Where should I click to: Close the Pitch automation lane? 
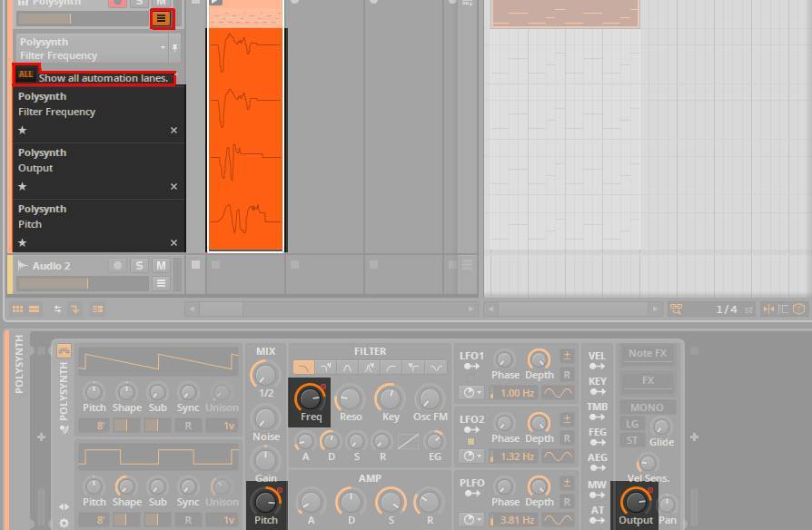[x=174, y=243]
